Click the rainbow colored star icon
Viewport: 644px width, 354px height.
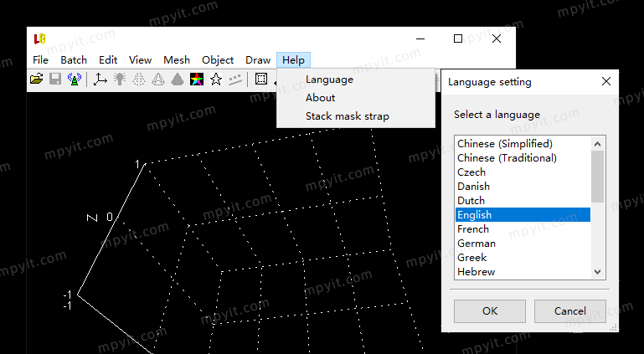pos(197,80)
